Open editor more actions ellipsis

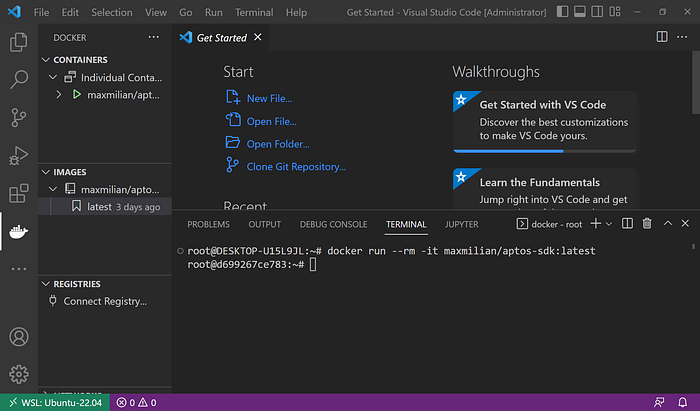[682, 37]
